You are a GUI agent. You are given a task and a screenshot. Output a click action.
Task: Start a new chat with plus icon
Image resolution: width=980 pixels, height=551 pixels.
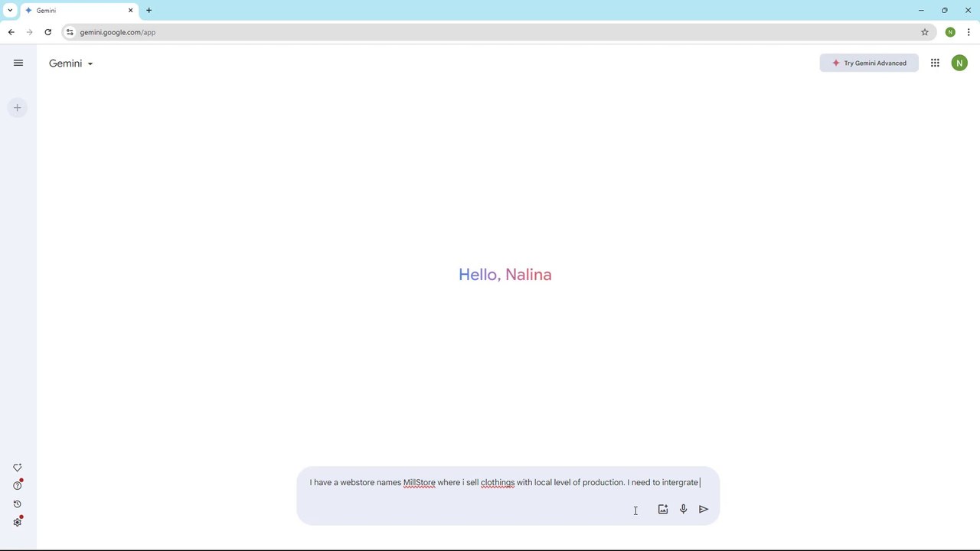pyautogui.click(x=17, y=108)
